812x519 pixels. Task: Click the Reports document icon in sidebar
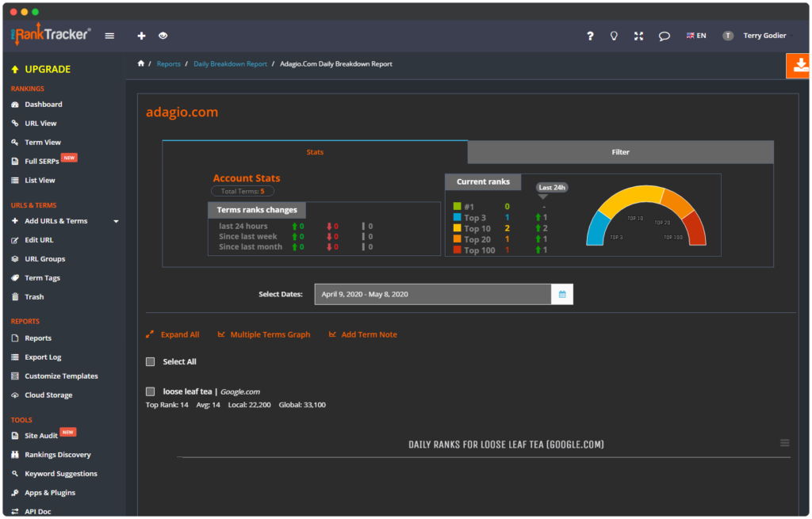pos(15,338)
